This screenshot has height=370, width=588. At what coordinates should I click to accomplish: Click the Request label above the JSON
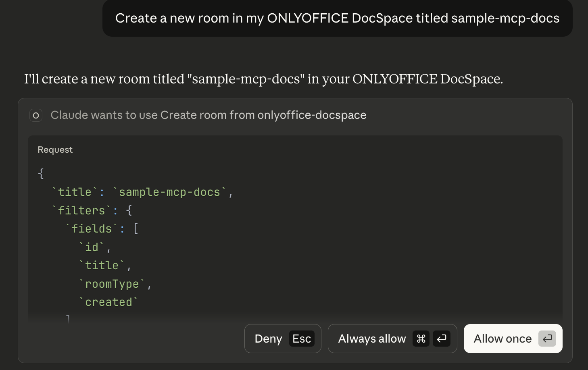(55, 150)
